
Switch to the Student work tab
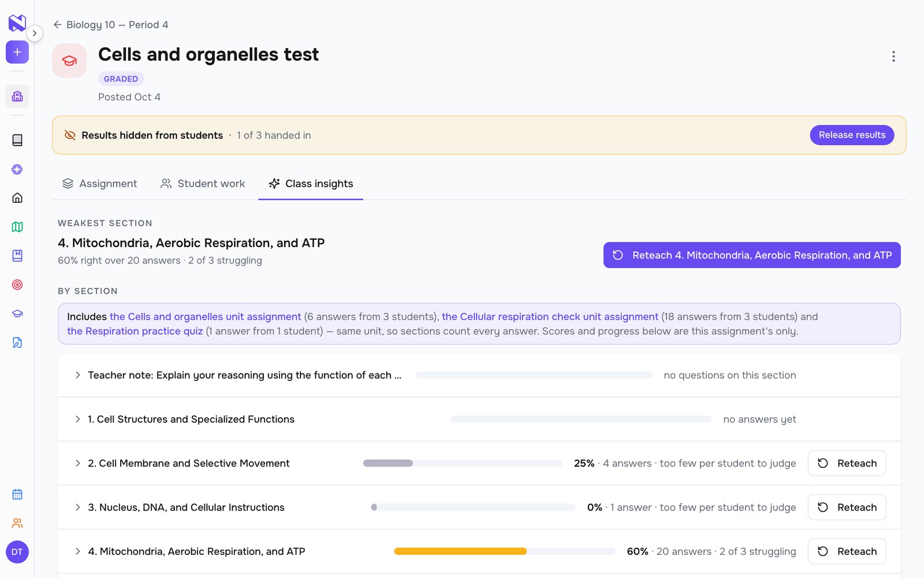[x=203, y=183]
